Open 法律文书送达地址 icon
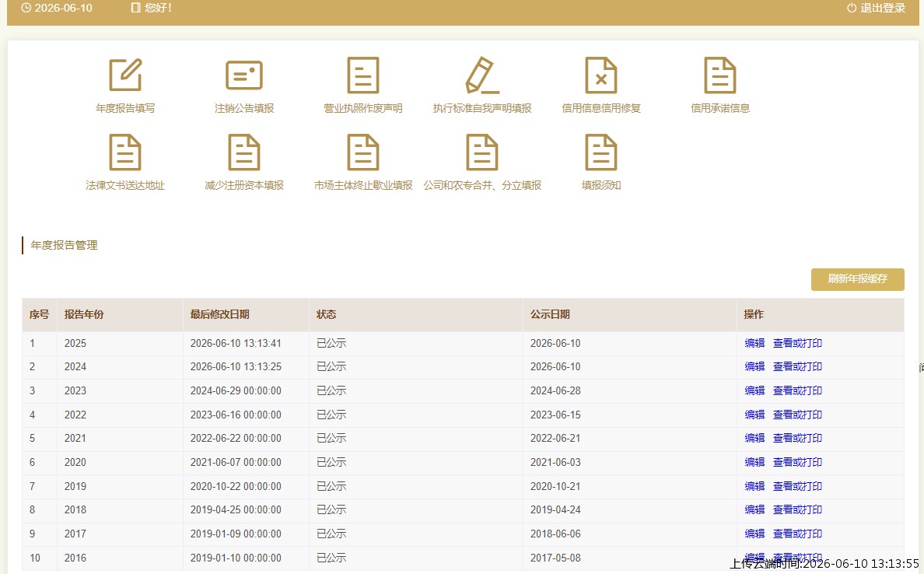Screen dimensions: 924x574 125,152
